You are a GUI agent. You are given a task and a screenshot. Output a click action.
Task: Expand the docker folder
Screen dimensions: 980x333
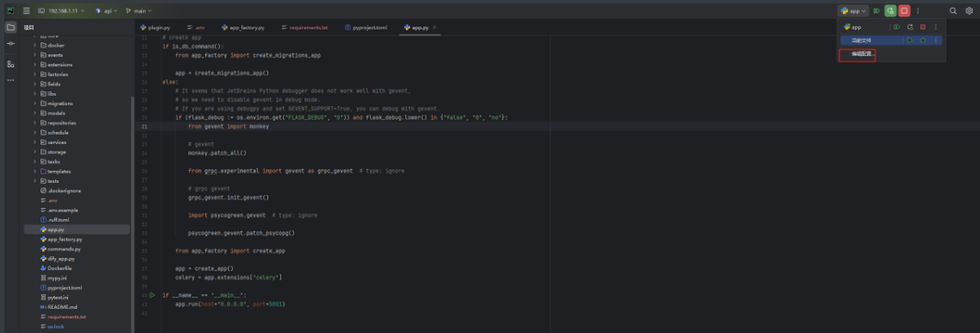(35, 45)
